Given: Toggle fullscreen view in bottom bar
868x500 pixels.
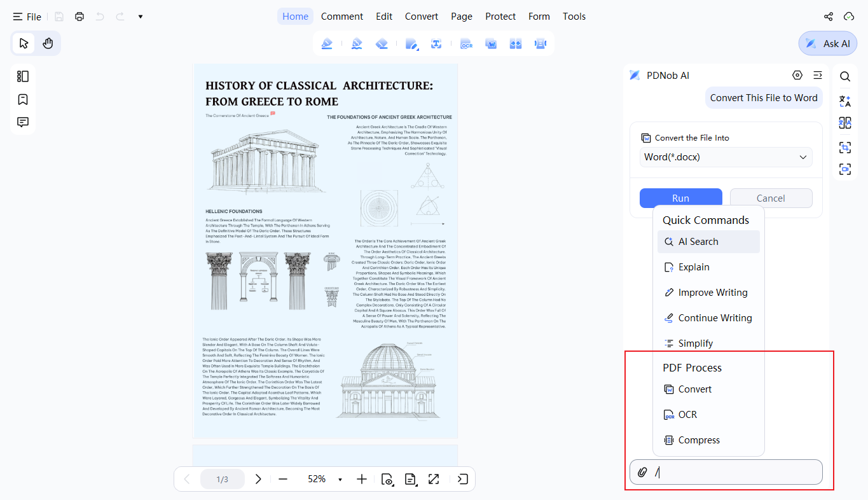Looking at the screenshot, I should (x=434, y=479).
